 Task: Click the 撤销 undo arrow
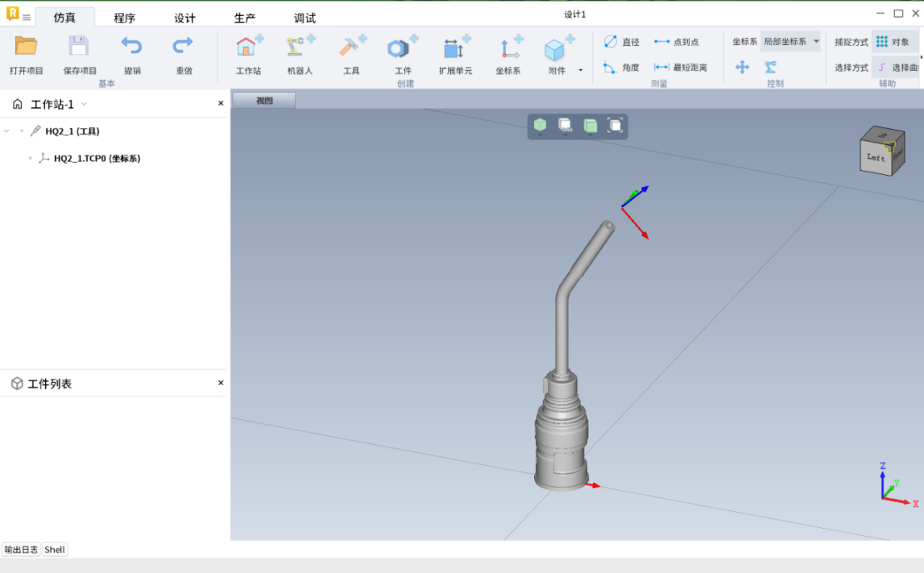pos(131,47)
